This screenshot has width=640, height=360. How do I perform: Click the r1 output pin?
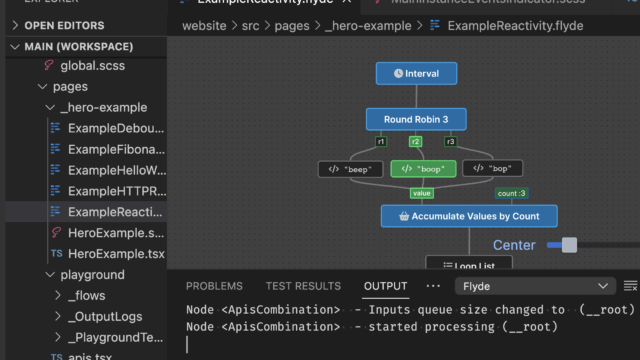(381, 142)
